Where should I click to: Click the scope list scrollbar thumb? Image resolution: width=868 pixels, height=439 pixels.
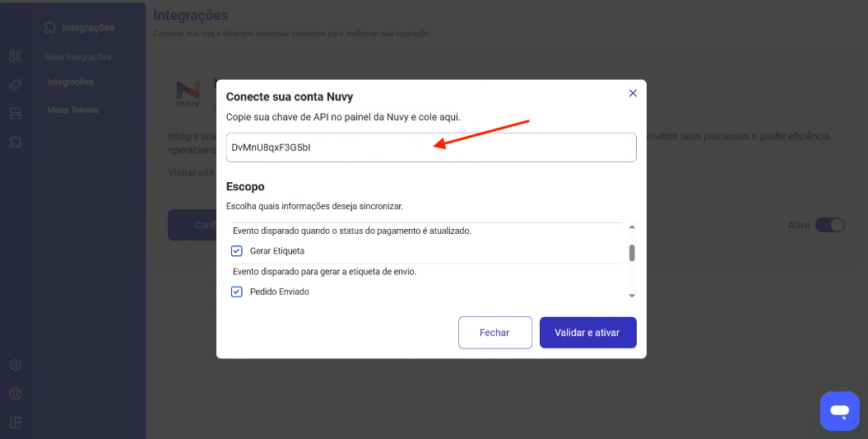[x=632, y=252]
